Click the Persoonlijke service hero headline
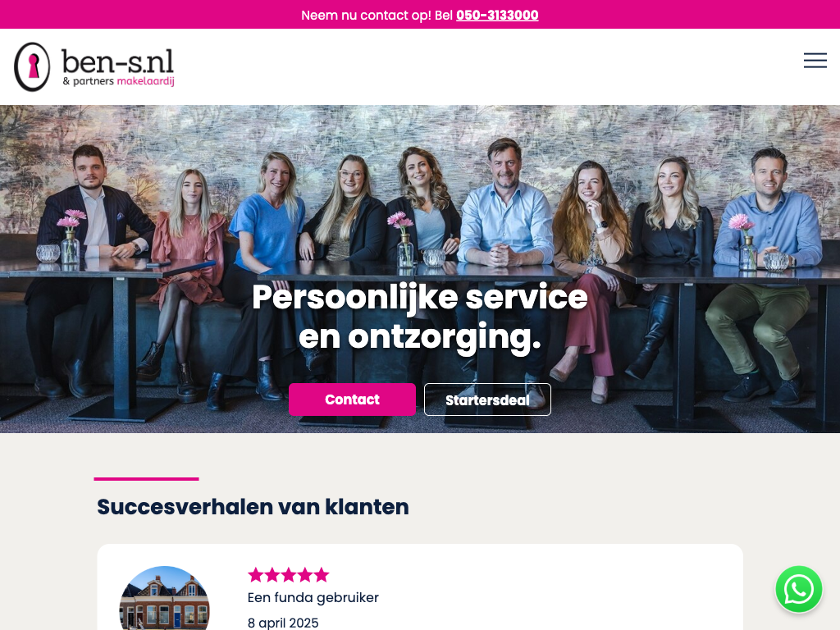840x630 pixels. (420, 317)
